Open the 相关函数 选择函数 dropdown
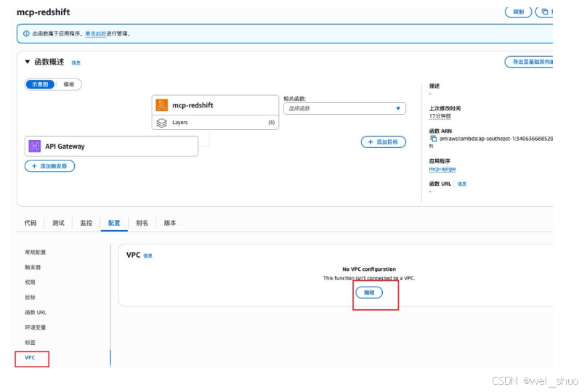 pyautogui.click(x=344, y=108)
